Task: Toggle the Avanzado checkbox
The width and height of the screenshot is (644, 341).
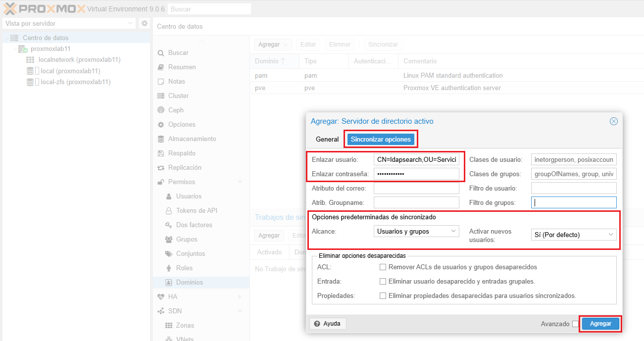Action: click(575, 324)
